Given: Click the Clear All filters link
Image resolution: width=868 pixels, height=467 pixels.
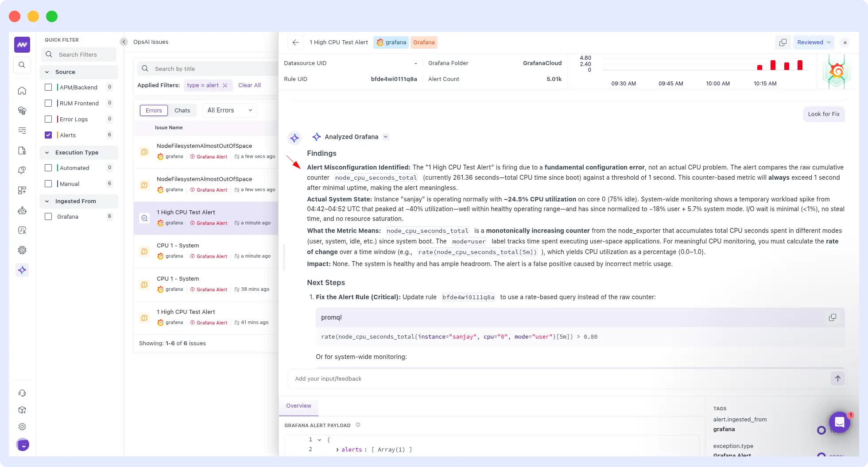Looking at the screenshot, I should pyautogui.click(x=249, y=85).
